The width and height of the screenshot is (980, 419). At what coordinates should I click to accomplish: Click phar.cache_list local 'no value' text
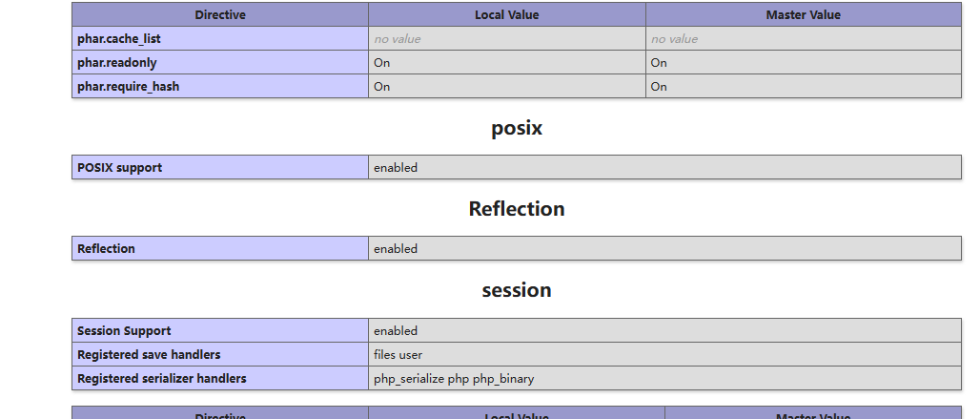397,39
